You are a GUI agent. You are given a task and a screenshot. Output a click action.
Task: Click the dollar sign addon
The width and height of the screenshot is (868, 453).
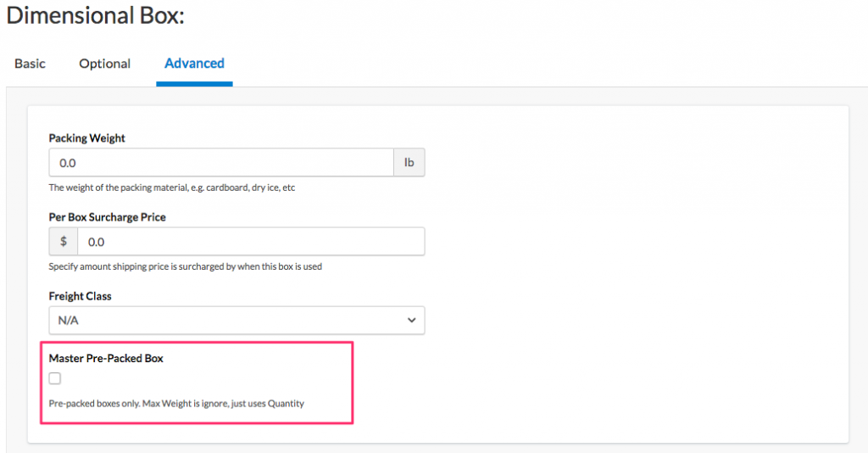click(x=64, y=242)
